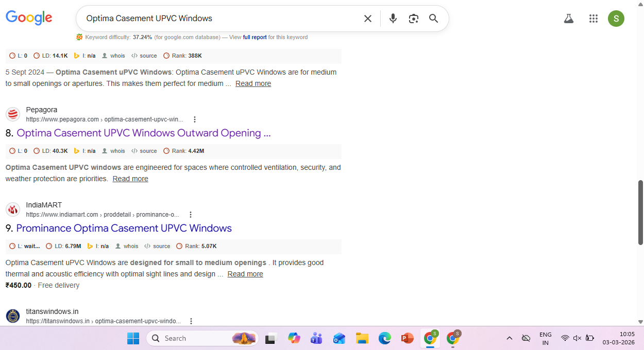Click whois in IndiaMART SEO bar
This screenshot has width=644, height=350.
pos(127,246)
